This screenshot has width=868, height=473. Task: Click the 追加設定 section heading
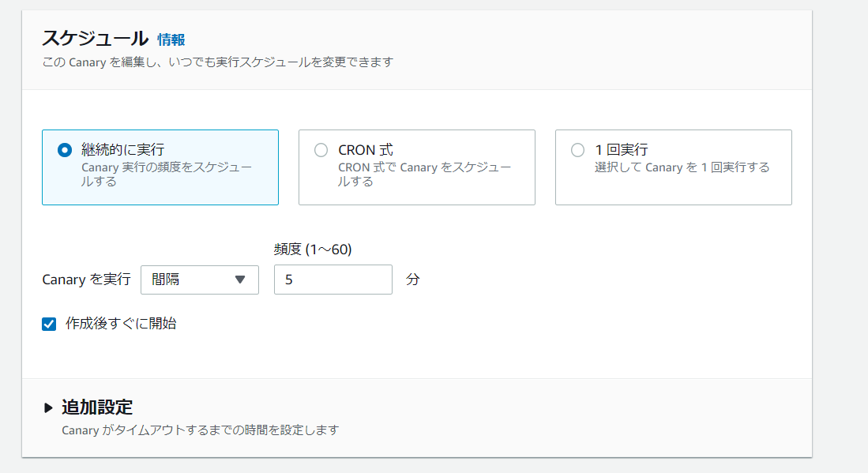[x=97, y=407]
